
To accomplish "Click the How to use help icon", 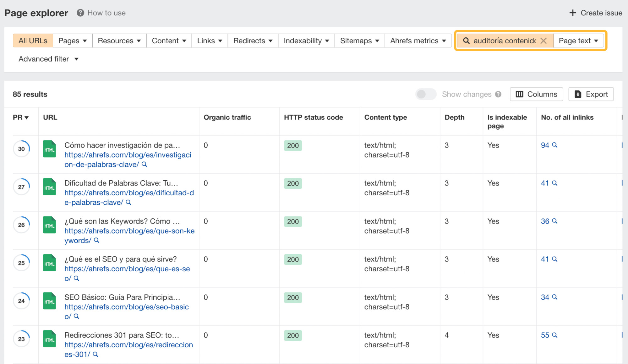I will pyautogui.click(x=80, y=13).
